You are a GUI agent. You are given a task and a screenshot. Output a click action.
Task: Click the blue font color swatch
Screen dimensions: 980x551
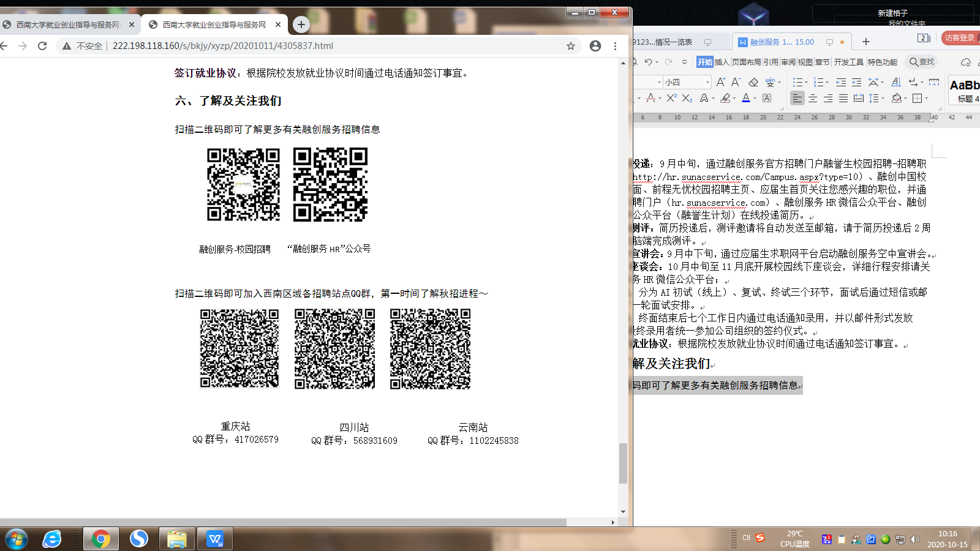pos(746,98)
